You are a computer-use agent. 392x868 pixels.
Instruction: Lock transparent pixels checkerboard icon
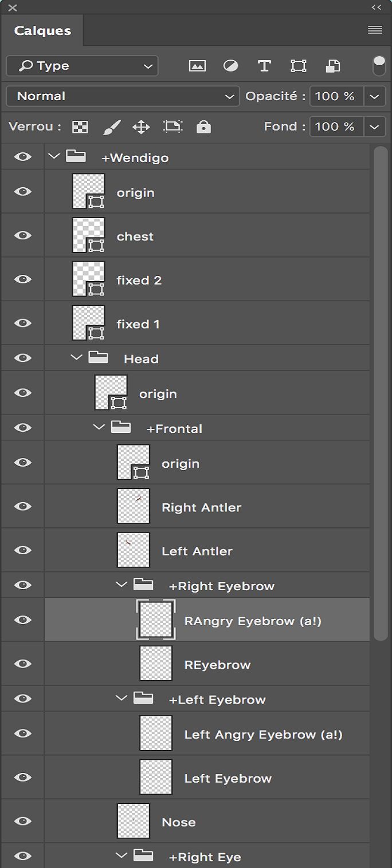(80, 127)
